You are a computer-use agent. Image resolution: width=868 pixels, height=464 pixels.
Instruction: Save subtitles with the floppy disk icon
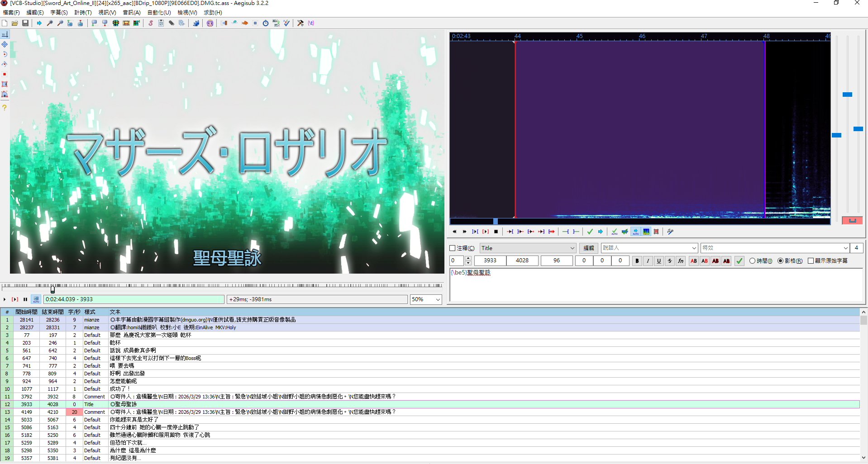[25, 23]
